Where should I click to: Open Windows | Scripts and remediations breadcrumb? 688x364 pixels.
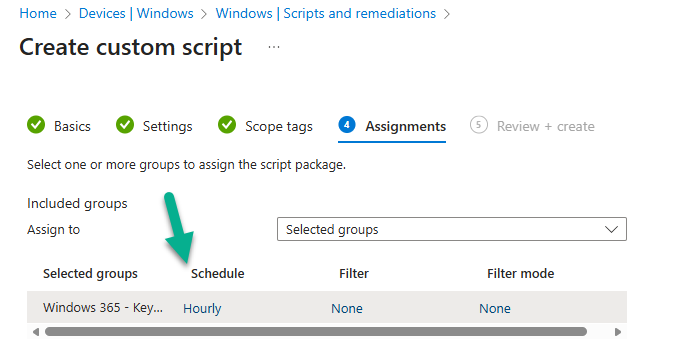click(326, 14)
